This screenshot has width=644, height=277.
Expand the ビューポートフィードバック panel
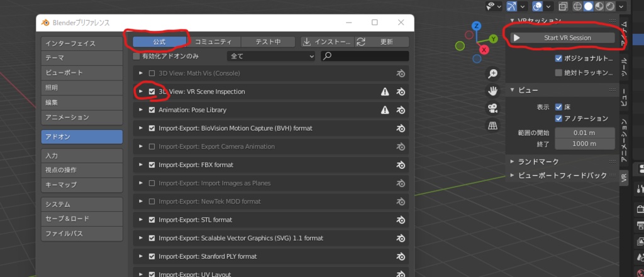[x=512, y=175]
